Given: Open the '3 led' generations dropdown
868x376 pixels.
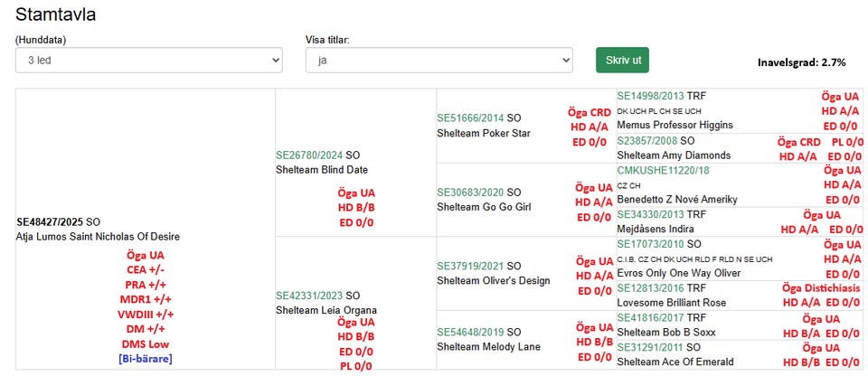Looking at the screenshot, I should pos(149,61).
